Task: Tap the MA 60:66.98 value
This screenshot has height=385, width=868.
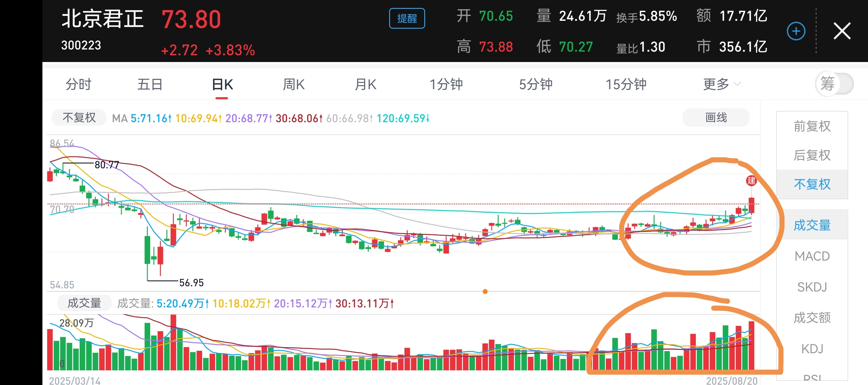Action: [x=349, y=119]
